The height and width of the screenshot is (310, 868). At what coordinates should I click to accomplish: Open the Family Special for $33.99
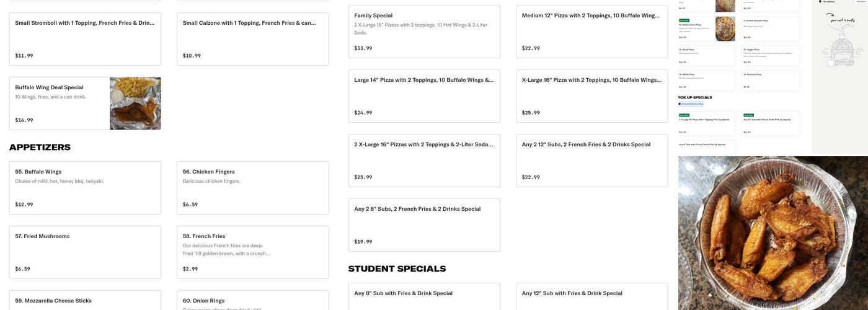(x=424, y=31)
